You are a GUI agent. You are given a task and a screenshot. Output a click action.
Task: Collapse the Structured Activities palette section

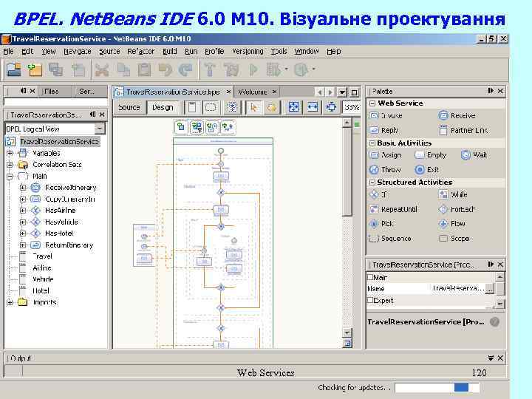coord(372,183)
